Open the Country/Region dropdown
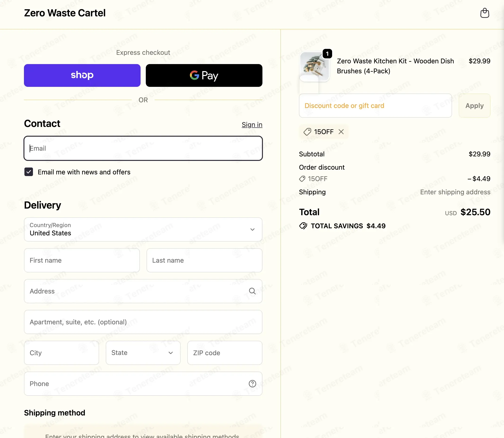 (143, 229)
